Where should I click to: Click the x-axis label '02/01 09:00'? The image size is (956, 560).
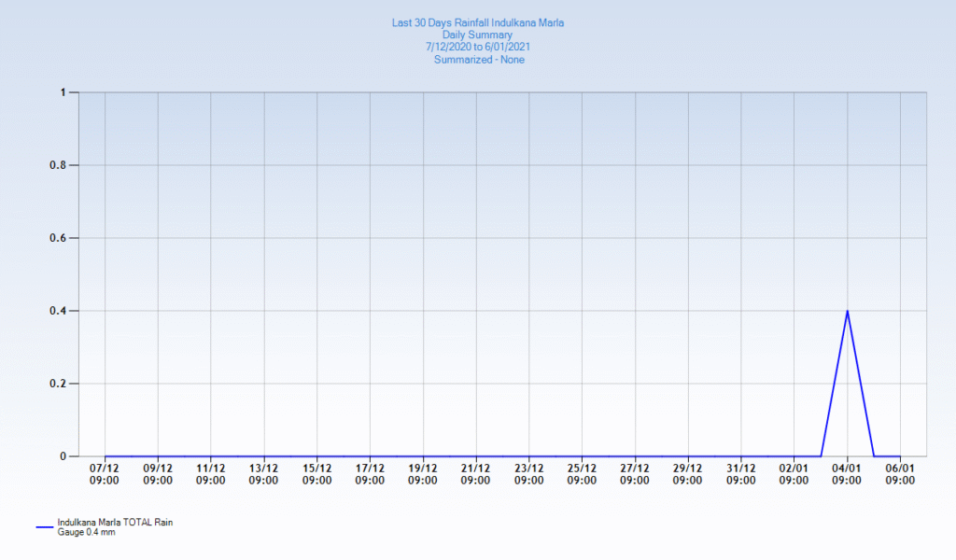794,475
